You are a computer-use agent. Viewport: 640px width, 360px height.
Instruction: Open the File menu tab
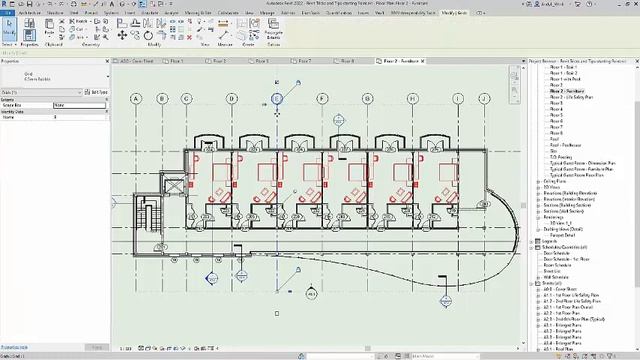click(x=7, y=13)
